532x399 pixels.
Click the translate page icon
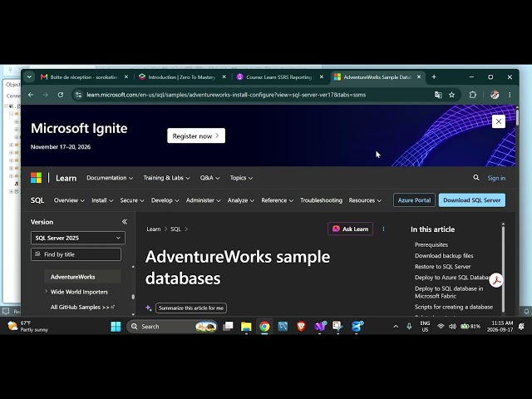point(438,95)
